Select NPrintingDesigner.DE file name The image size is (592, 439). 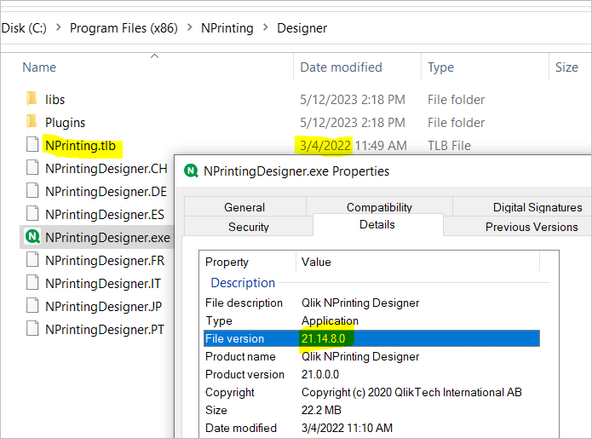pyautogui.click(x=106, y=191)
